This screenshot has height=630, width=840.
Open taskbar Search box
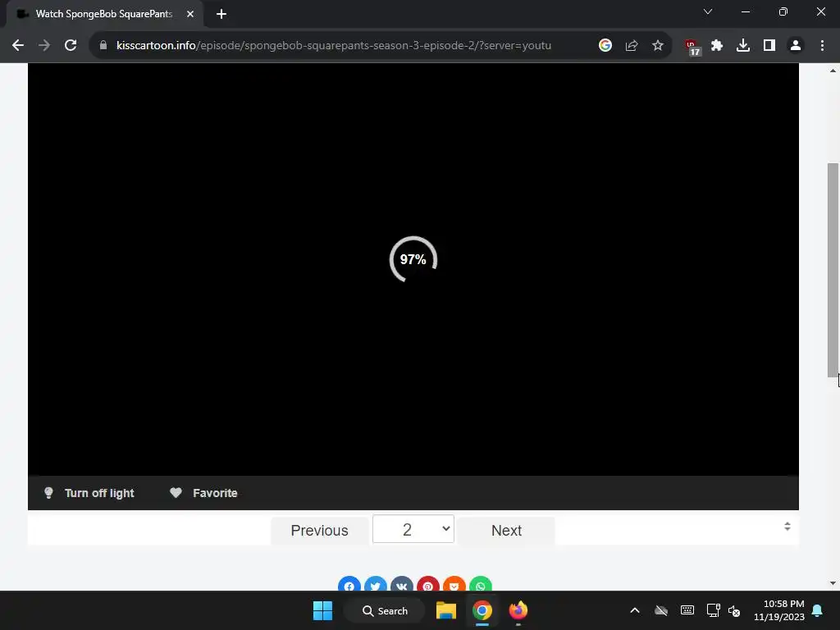pos(384,610)
